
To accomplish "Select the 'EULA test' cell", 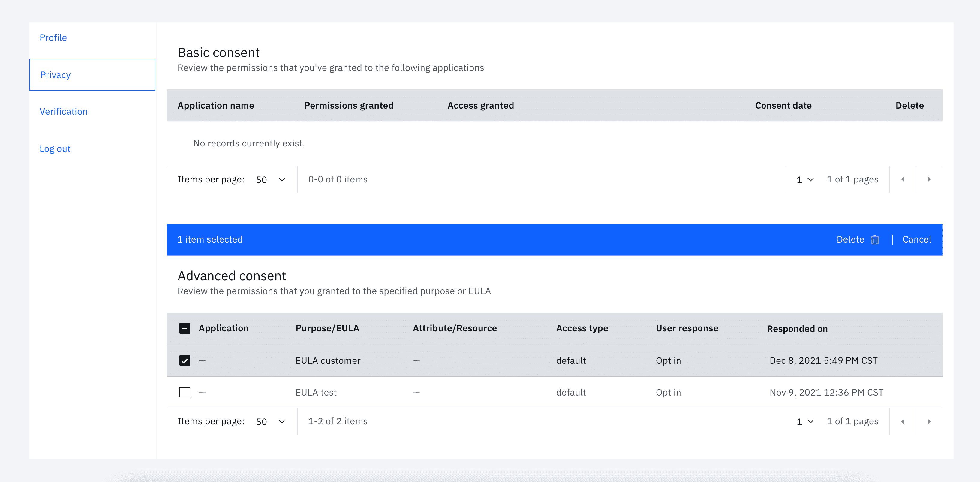I will pyautogui.click(x=316, y=392).
